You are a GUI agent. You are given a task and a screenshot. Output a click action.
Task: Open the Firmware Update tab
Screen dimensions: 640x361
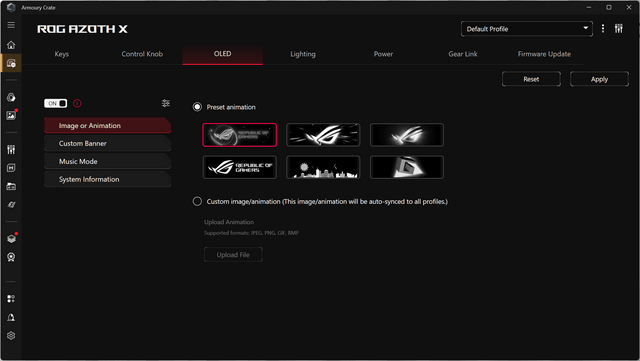544,54
